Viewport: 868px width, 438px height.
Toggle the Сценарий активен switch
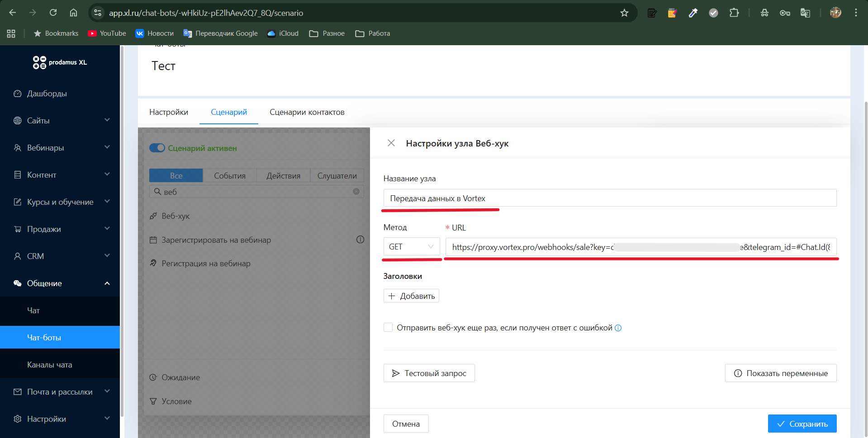pyautogui.click(x=157, y=148)
